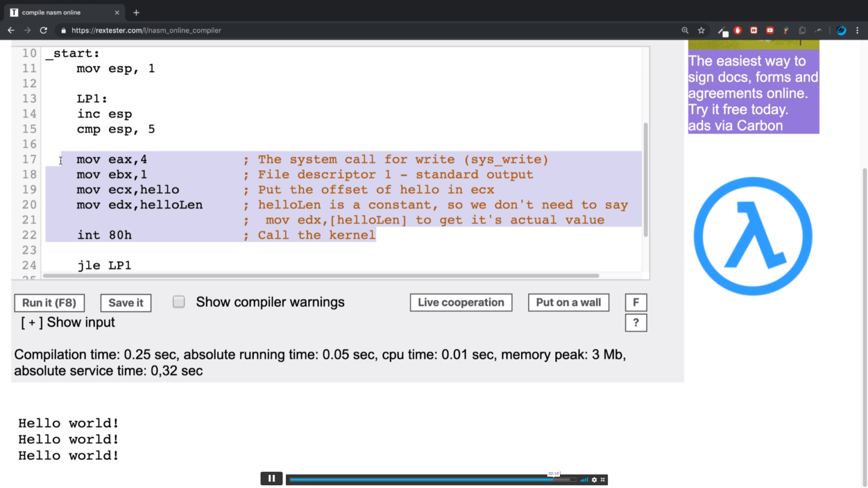
Task: Open the color picker pen extension
Action: pyautogui.click(x=723, y=31)
